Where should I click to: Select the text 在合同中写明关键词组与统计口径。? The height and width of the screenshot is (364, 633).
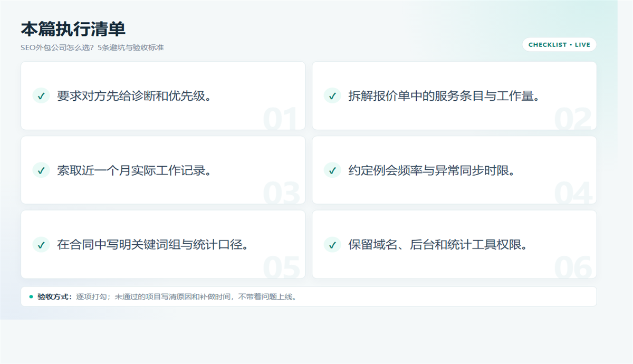[153, 245]
